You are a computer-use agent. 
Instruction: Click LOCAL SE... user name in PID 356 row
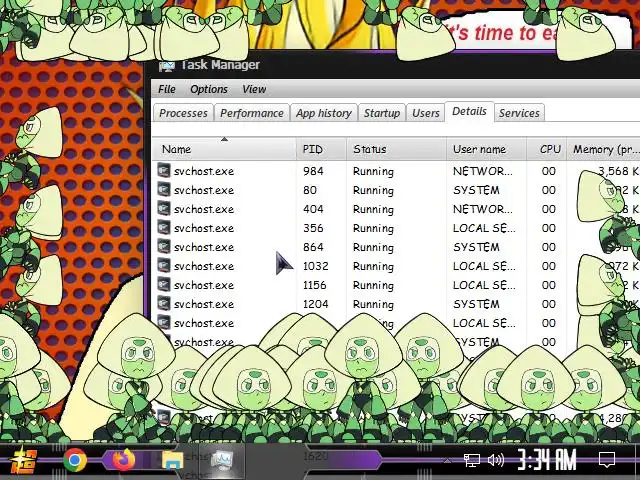484,228
